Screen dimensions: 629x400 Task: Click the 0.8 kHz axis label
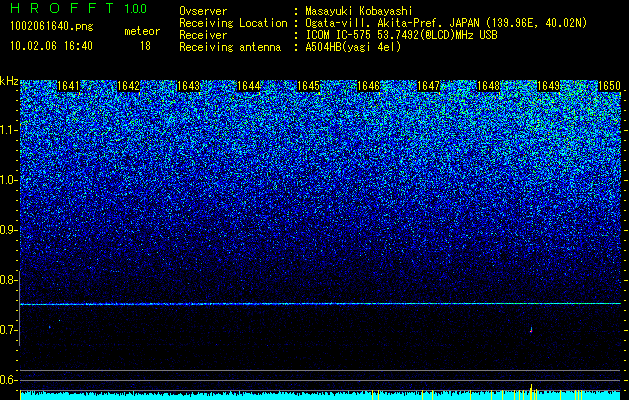[8, 280]
